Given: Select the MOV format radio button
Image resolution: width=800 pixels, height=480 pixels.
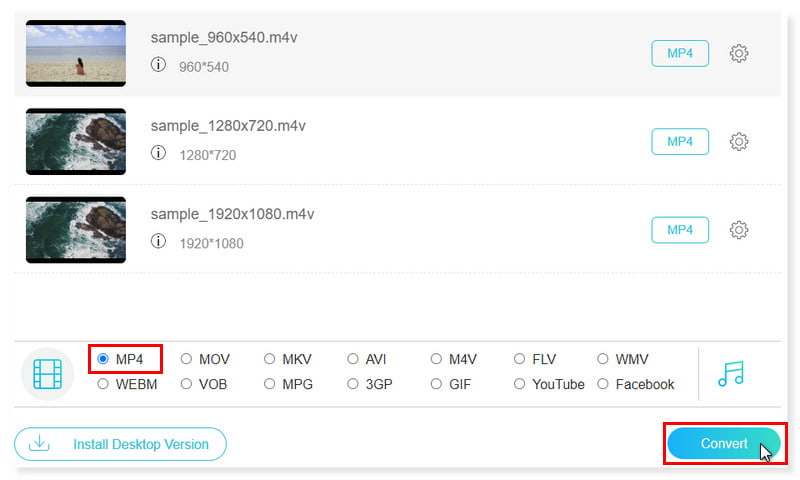Looking at the screenshot, I should [x=187, y=359].
